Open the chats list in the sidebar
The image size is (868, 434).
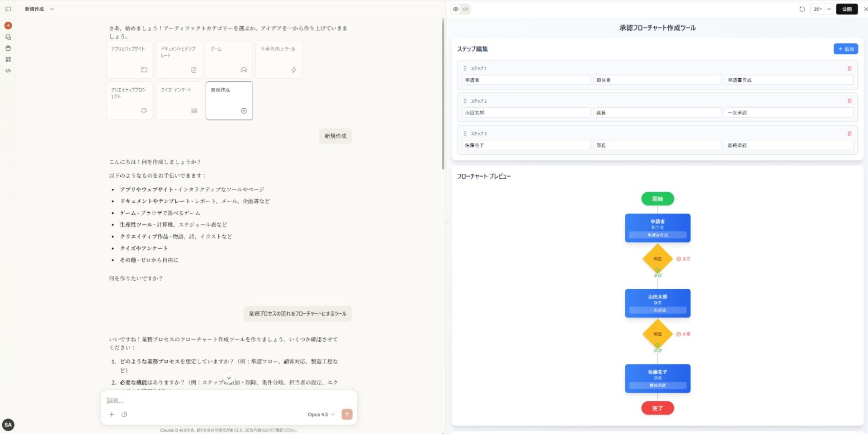[8, 37]
